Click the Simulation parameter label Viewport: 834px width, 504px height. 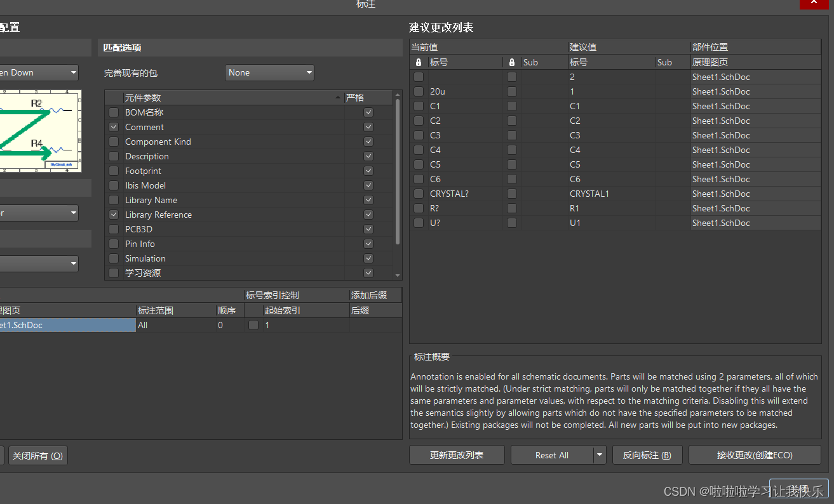coord(145,258)
